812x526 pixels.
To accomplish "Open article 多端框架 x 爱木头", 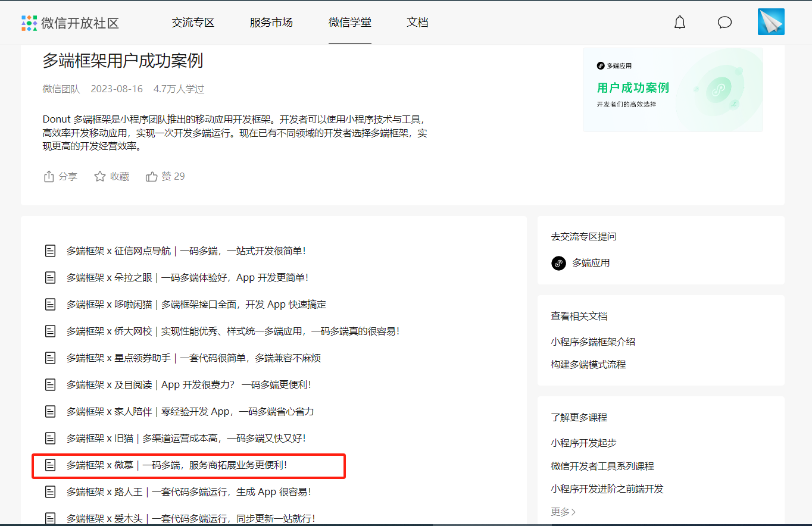I will [x=190, y=518].
